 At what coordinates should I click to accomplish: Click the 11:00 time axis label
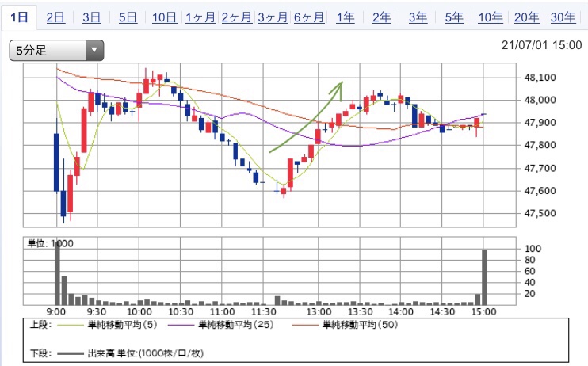tap(222, 312)
